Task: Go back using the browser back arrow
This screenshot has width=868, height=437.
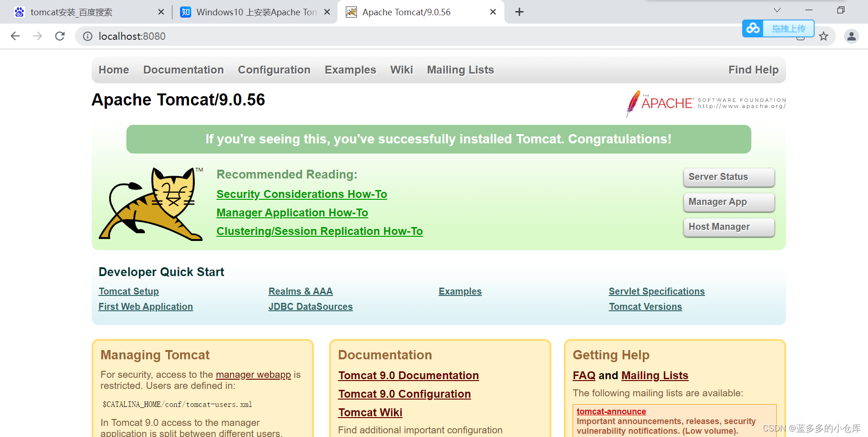Action: [x=15, y=36]
